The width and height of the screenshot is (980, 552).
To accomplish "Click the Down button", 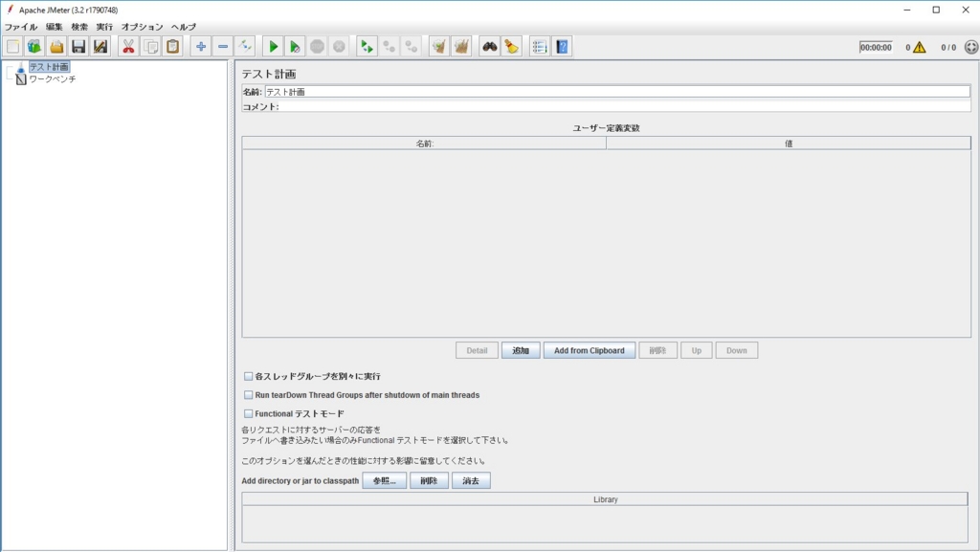I will pos(736,351).
